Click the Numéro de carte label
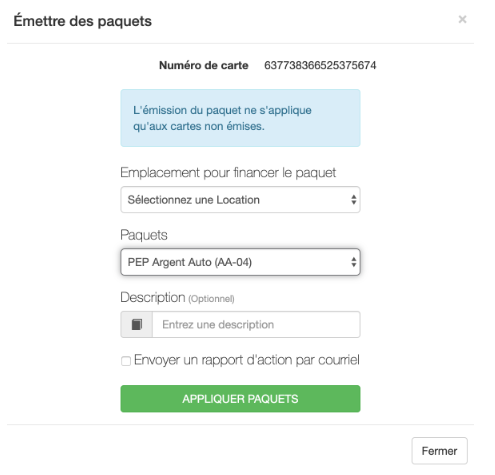 204,65
